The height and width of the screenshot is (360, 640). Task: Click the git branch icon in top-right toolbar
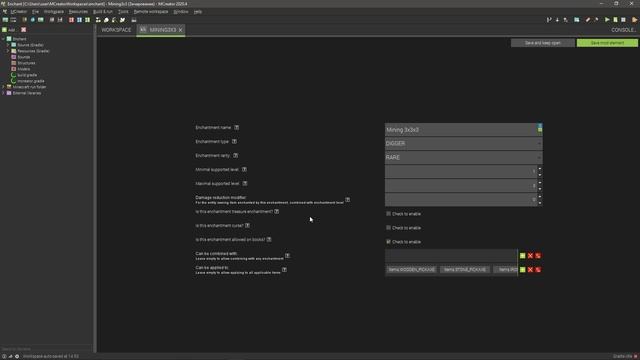coord(549,20)
